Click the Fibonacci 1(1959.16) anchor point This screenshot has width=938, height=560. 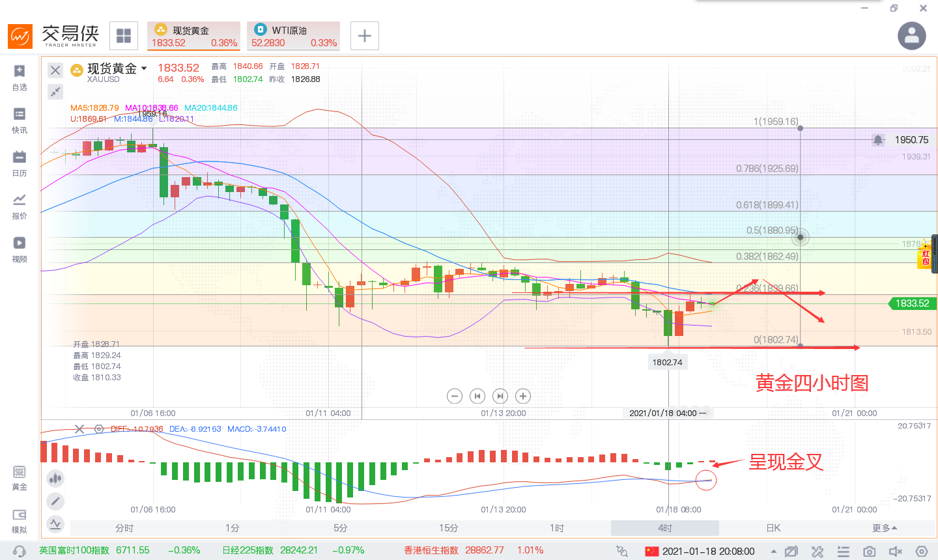[801, 128]
